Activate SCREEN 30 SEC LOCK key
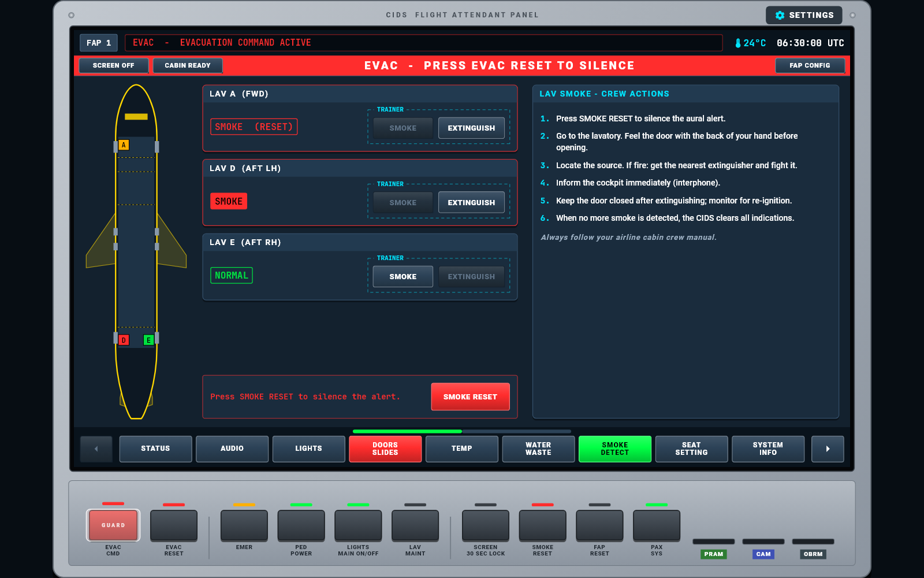This screenshot has height=578, width=924. tap(486, 525)
